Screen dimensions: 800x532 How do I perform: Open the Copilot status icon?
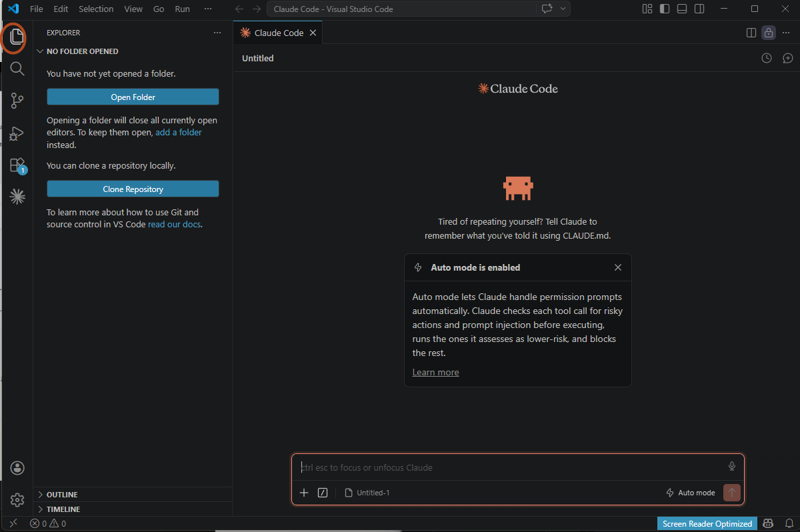pyautogui.click(x=768, y=523)
